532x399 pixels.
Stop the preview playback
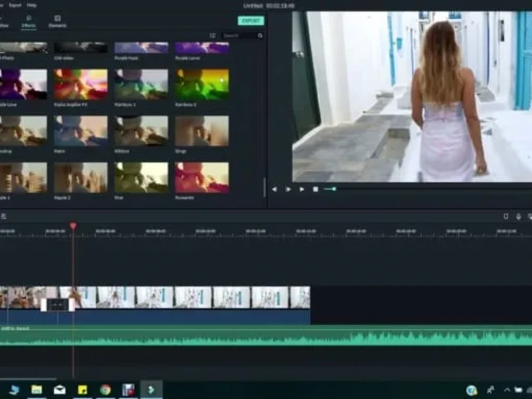[315, 189]
